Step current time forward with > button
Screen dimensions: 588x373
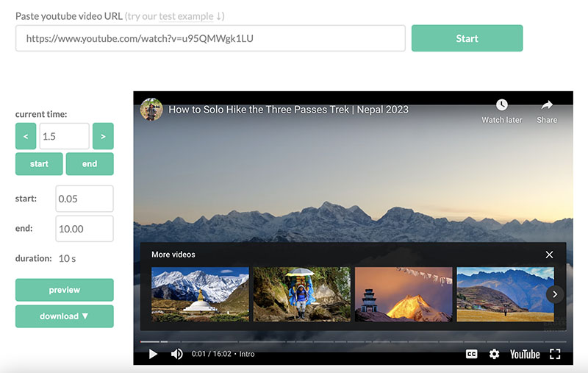(x=103, y=136)
